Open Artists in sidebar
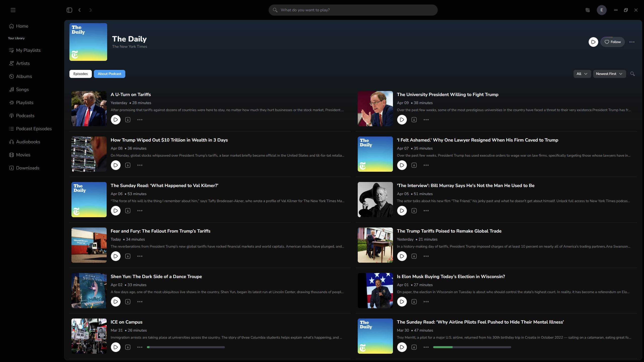 click(x=20, y=63)
